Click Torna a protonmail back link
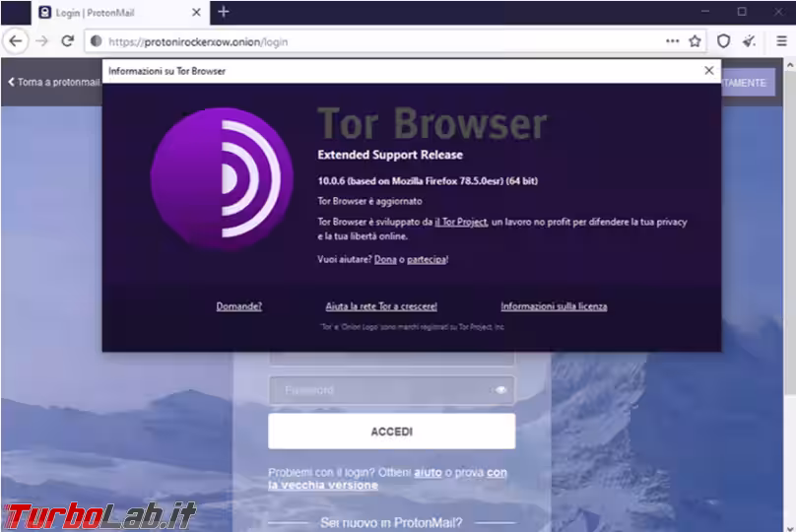The height and width of the screenshot is (532, 796). pos(54,82)
